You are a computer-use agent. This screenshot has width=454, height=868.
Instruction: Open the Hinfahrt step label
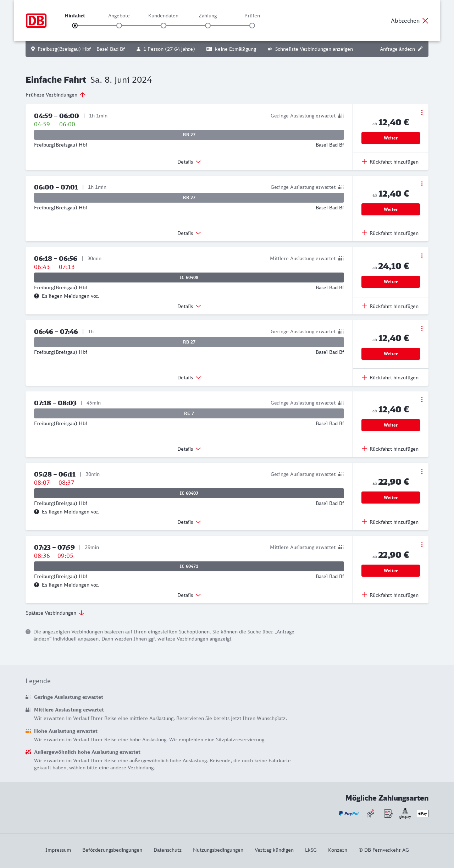75,16
